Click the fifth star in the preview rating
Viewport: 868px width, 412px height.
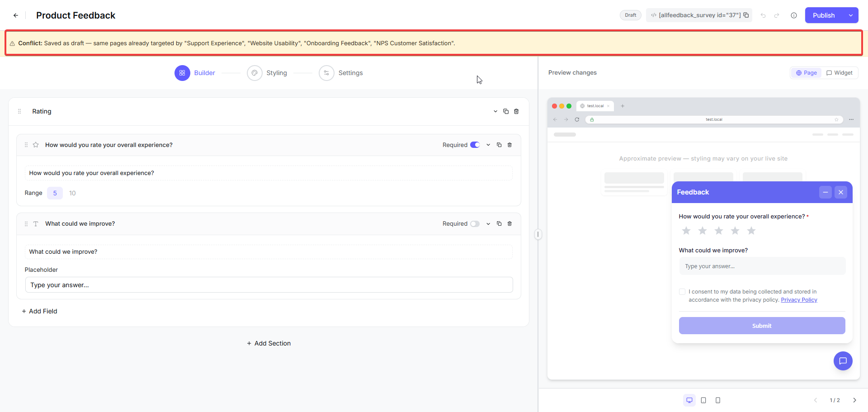(751, 231)
